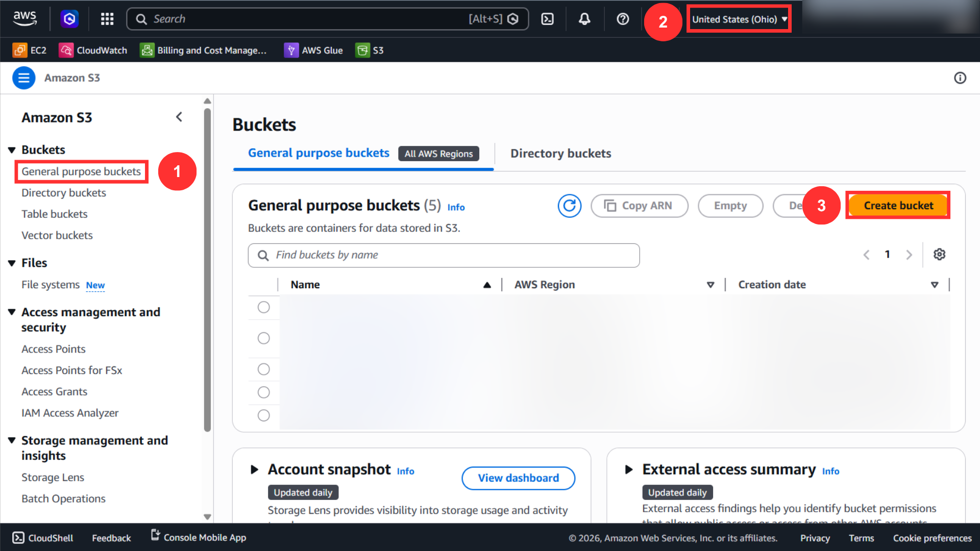
Task: Expand the Account snapshot panel
Action: point(254,469)
